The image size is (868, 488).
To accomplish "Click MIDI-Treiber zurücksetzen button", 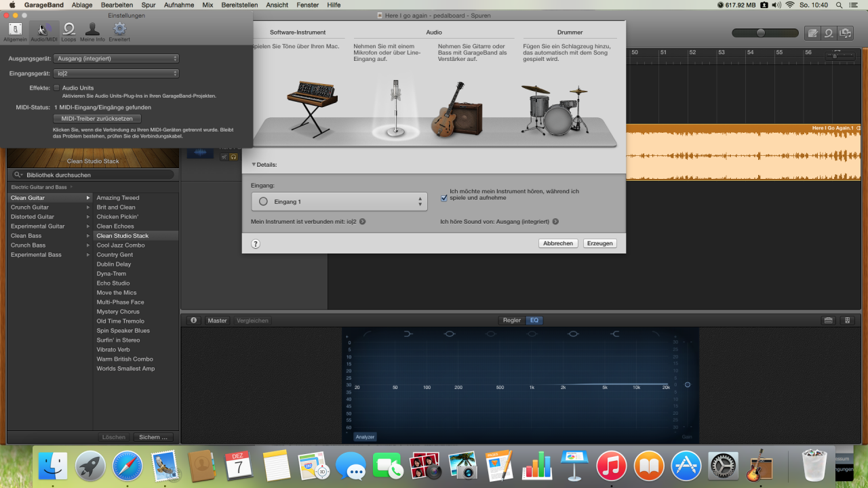I will pyautogui.click(x=97, y=119).
